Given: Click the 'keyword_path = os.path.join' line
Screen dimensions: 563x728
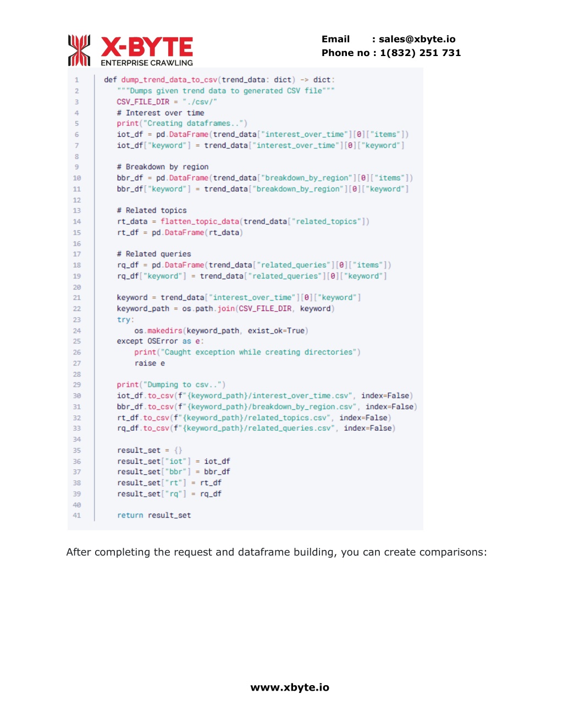Looking at the screenshot, I should point(225,309).
